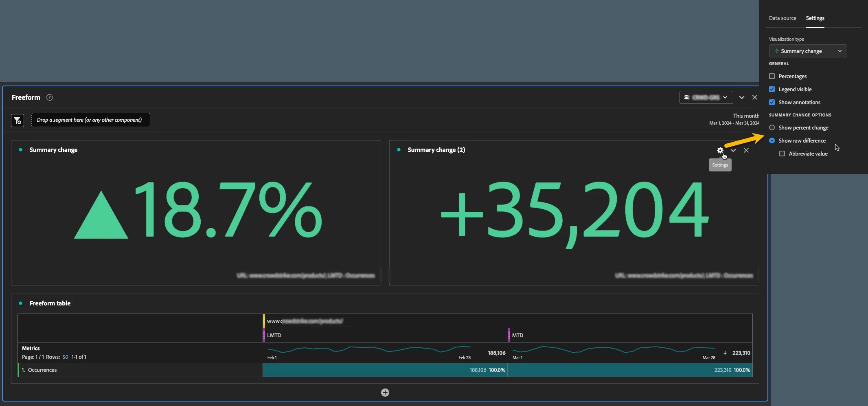Image resolution: width=868 pixels, height=406 pixels.
Task: Close the Freeform panel
Action: pos(755,97)
